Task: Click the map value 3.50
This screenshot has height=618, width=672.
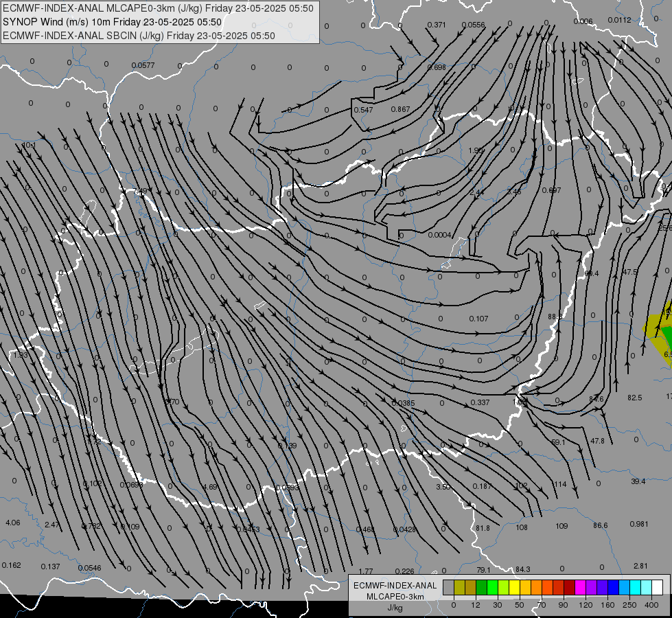Action: (x=443, y=487)
